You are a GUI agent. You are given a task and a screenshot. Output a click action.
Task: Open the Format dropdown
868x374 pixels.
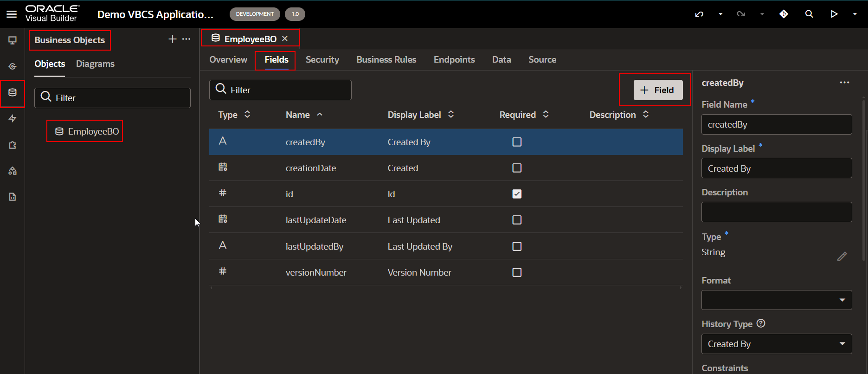click(x=777, y=300)
